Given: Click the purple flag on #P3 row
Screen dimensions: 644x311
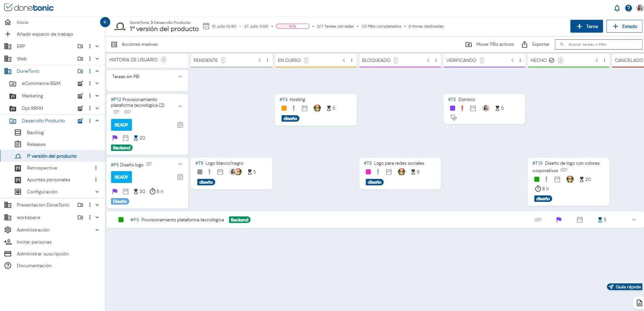Looking at the screenshot, I should pyautogui.click(x=559, y=220).
